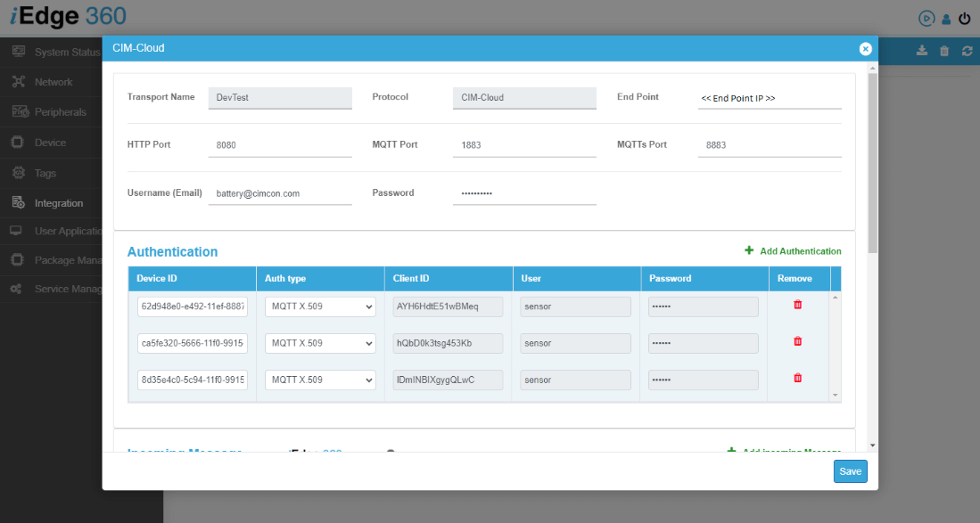Click the play circle icon in header

tap(926, 18)
